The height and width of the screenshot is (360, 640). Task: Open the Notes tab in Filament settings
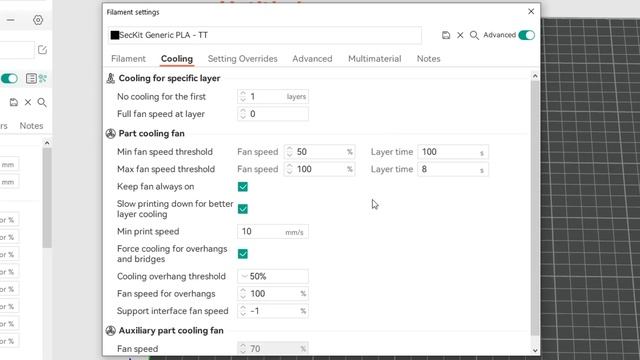(428, 59)
